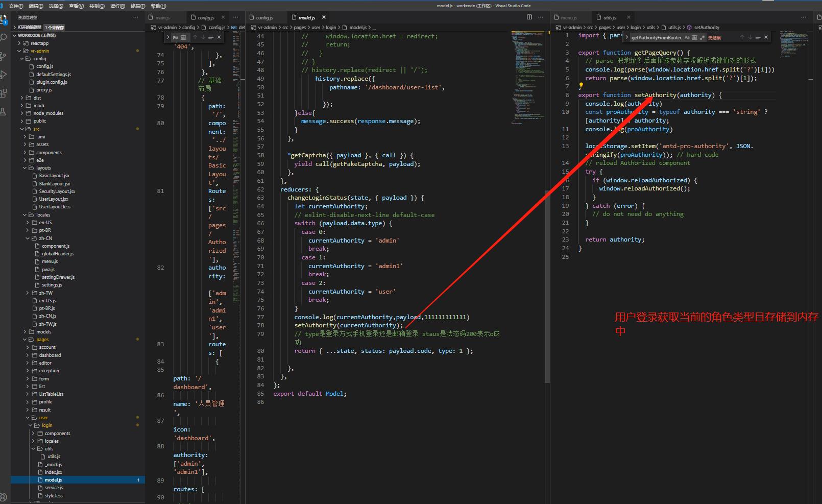Open more actions for the first config.js group

(236, 17)
